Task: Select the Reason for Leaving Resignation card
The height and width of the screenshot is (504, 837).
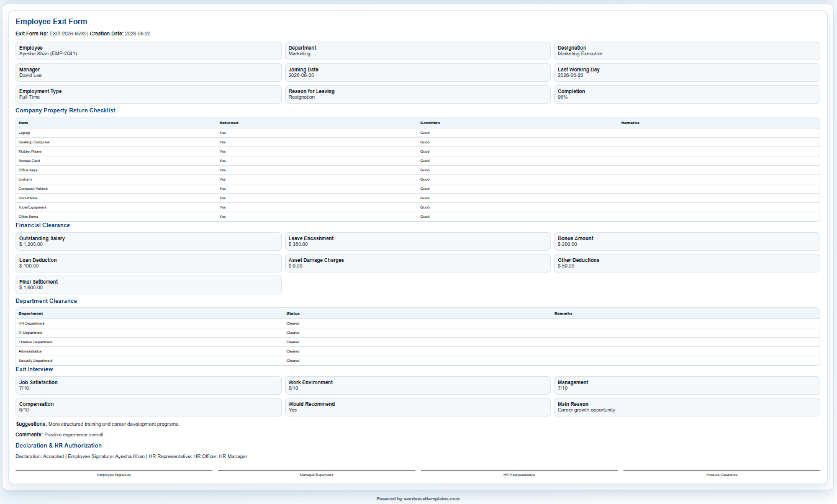Action: tap(418, 94)
